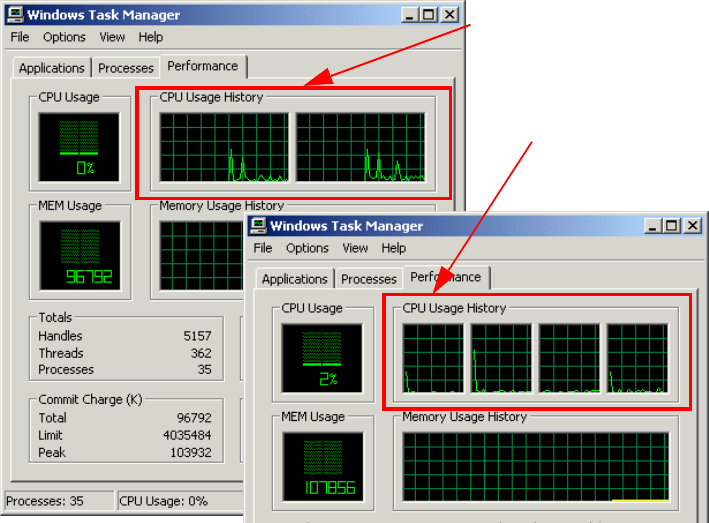Screen dimensions: 709x523
Task: Select Performance tab in back window
Action: [x=203, y=66]
